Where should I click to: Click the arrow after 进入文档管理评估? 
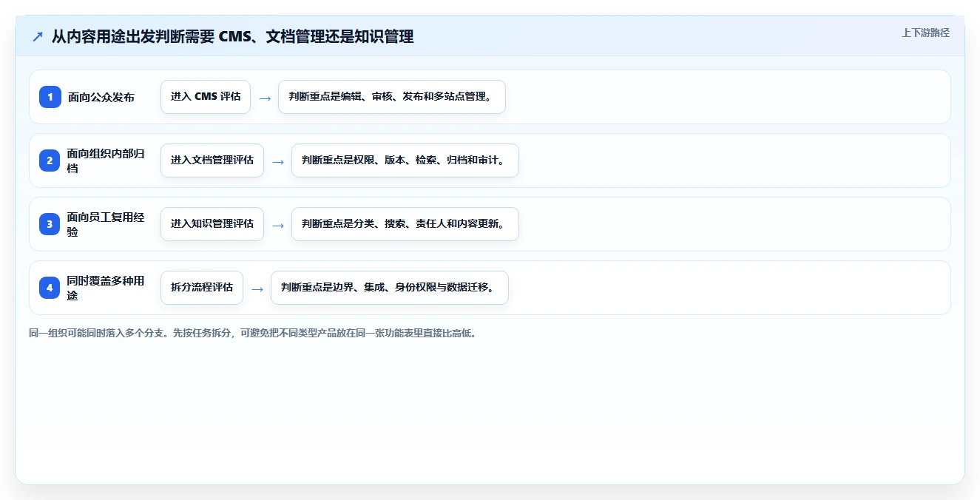pyautogui.click(x=278, y=161)
